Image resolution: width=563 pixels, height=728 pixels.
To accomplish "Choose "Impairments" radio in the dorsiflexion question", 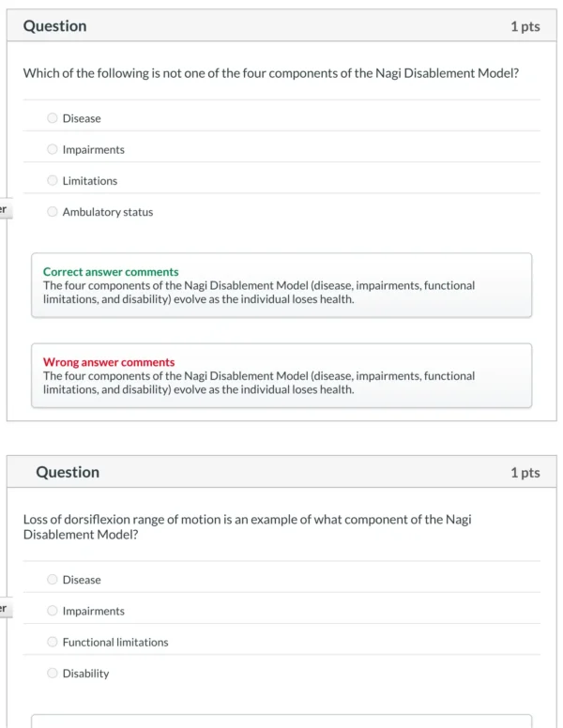I will tap(53, 611).
